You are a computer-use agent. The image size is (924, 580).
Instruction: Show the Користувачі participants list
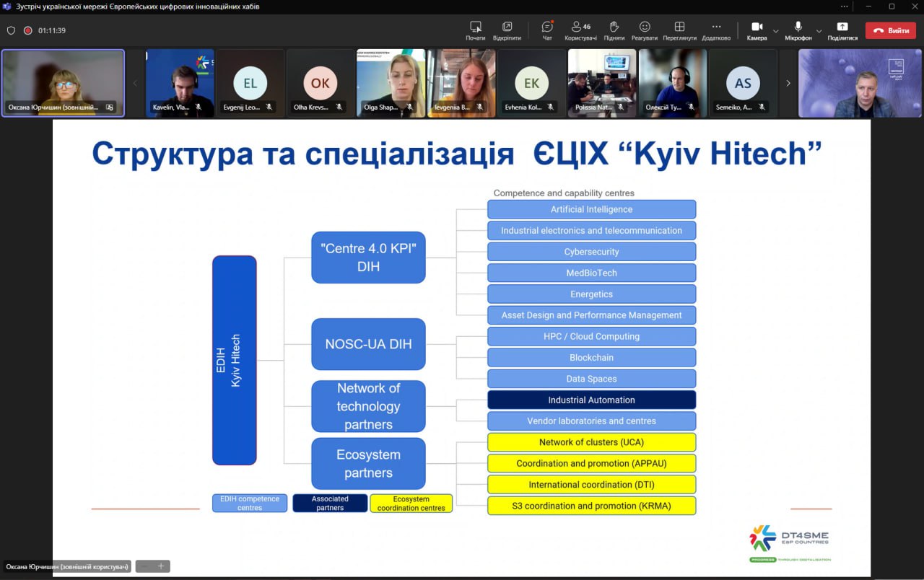[580, 27]
